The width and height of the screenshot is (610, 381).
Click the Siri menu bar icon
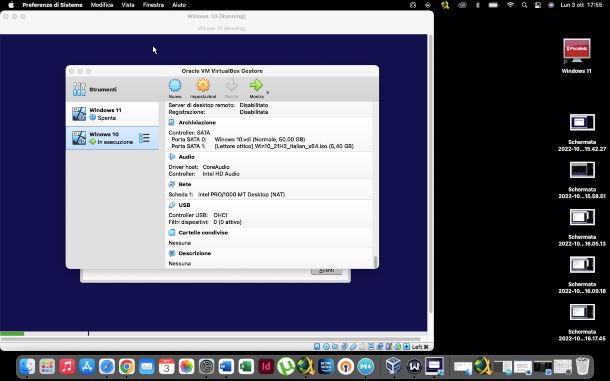551,5
